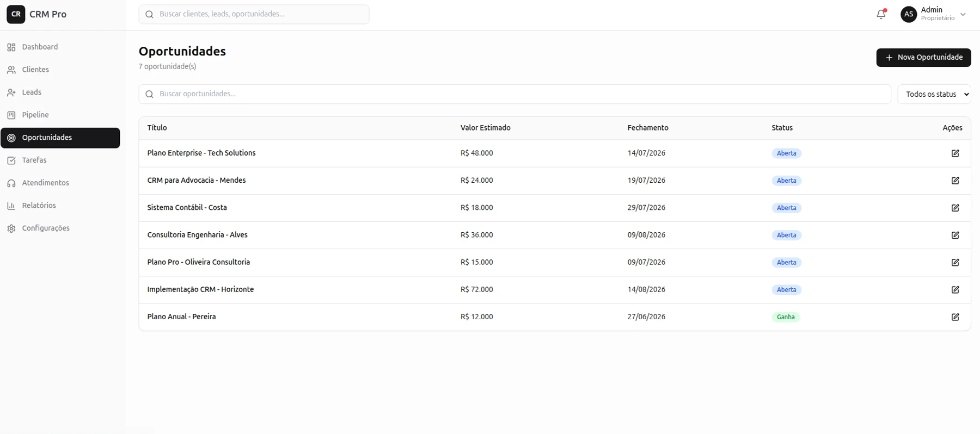Edit Plano Enterprise - Tech Solutions opportunity
980x434 pixels.
tap(955, 153)
